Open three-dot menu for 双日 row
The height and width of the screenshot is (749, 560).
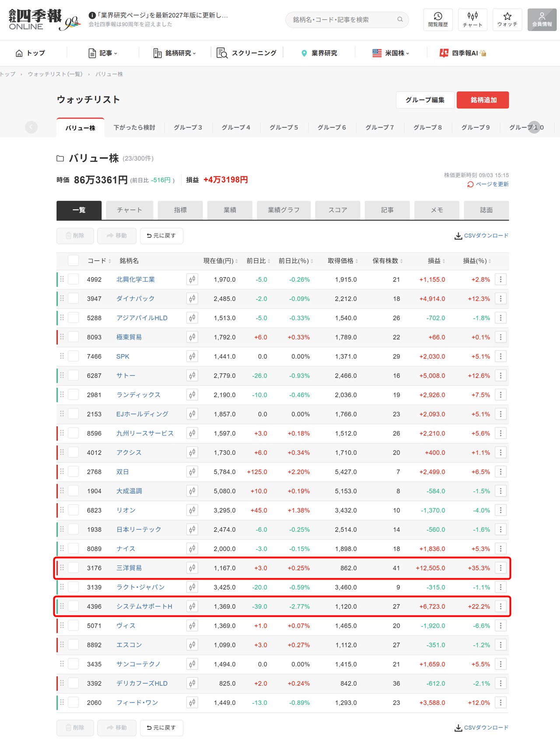click(x=500, y=471)
